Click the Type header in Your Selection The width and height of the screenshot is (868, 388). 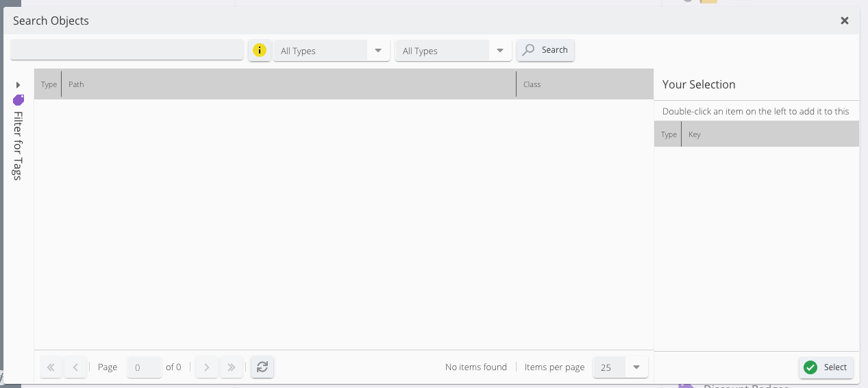click(x=669, y=134)
